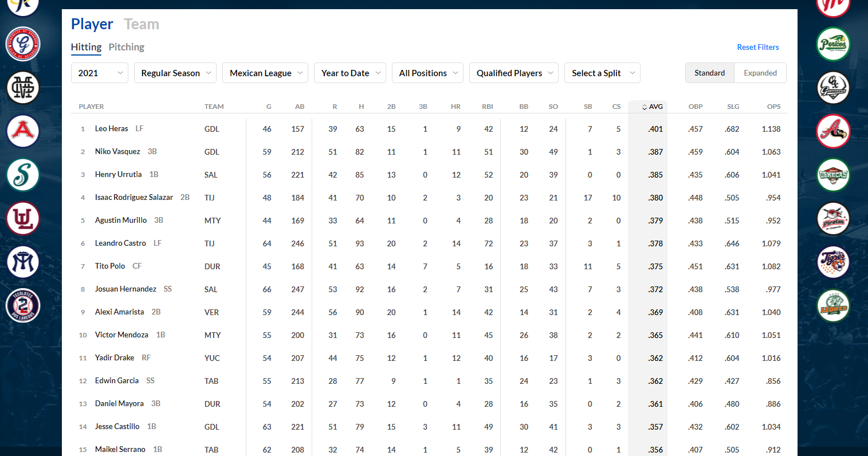868x456 pixels.
Task: Open the Pericos de Puebla team logo
Action: [833, 44]
